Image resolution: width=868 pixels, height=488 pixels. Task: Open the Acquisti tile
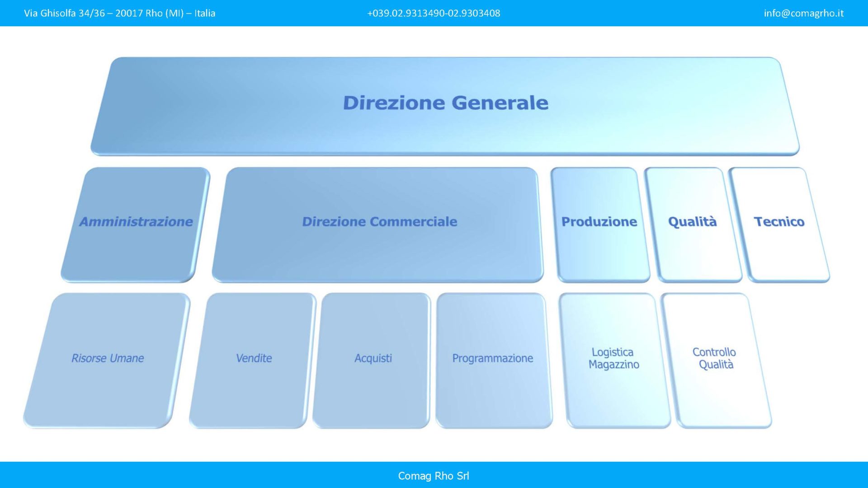tap(372, 360)
